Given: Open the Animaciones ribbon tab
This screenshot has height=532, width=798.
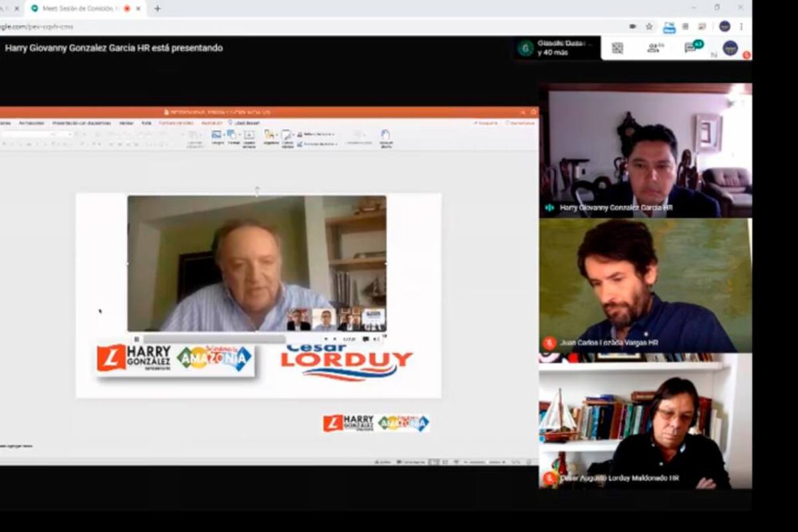Looking at the screenshot, I should pyautogui.click(x=32, y=123).
